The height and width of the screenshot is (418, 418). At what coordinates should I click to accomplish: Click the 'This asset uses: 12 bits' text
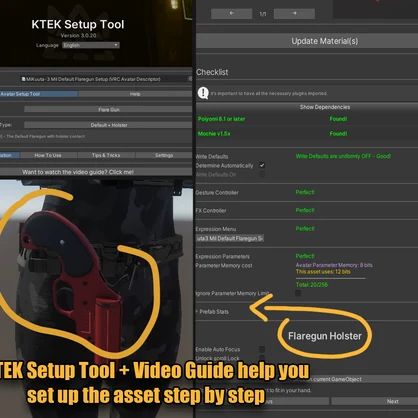click(x=323, y=272)
